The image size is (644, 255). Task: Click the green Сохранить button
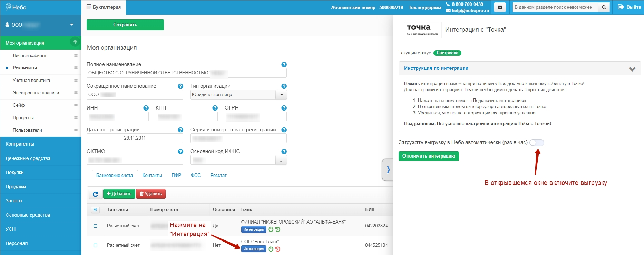(125, 25)
